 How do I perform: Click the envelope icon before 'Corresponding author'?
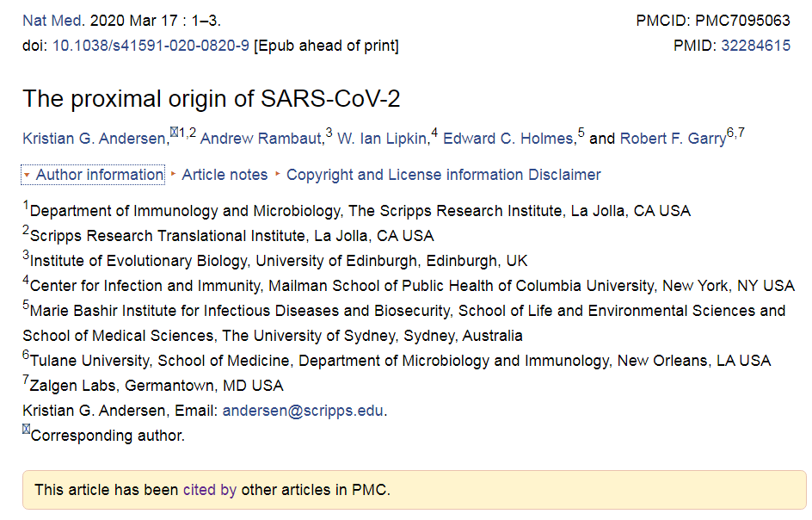(27, 430)
